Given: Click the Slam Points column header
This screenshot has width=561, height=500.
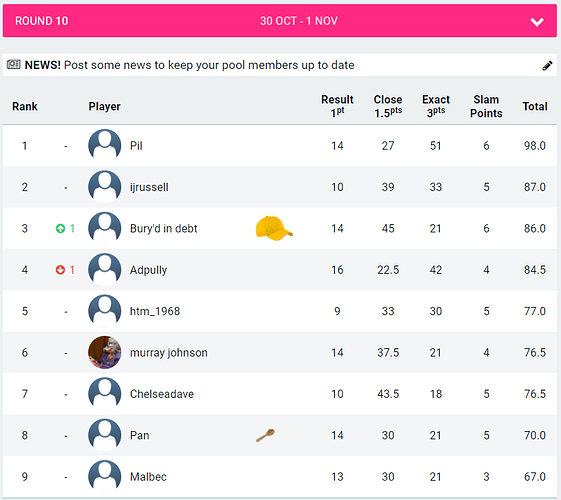Looking at the screenshot, I should [x=486, y=106].
